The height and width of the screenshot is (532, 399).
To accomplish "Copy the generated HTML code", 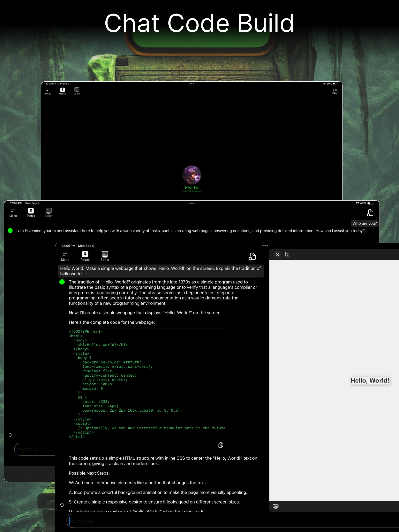I will click(x=220, y=445).
